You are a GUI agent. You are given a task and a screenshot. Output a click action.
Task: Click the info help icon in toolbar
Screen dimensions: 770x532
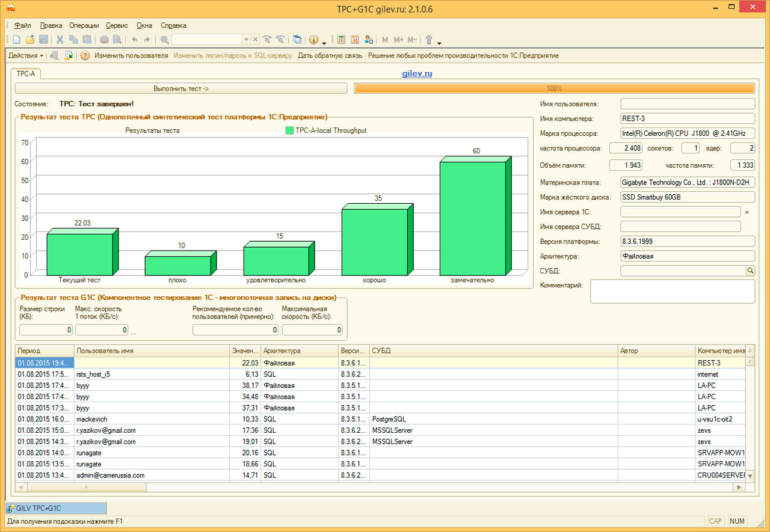[x=313, y=40]
